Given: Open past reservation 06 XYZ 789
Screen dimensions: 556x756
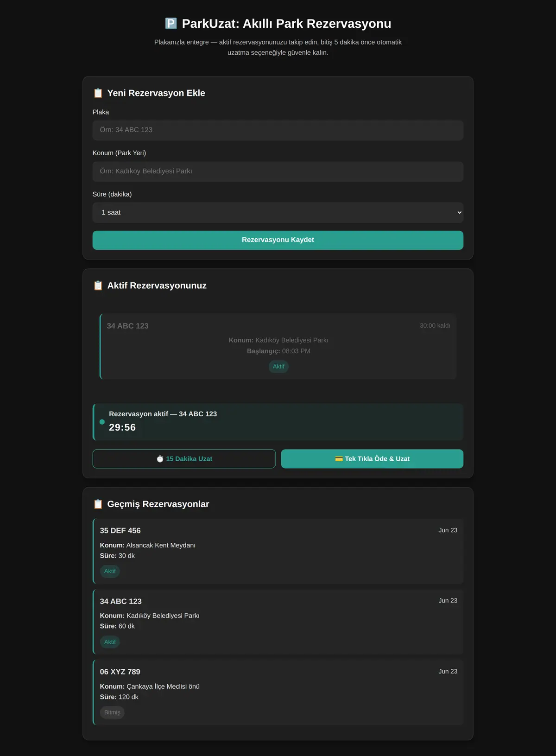Looking at the screenshot, I should tap(278, 692).
